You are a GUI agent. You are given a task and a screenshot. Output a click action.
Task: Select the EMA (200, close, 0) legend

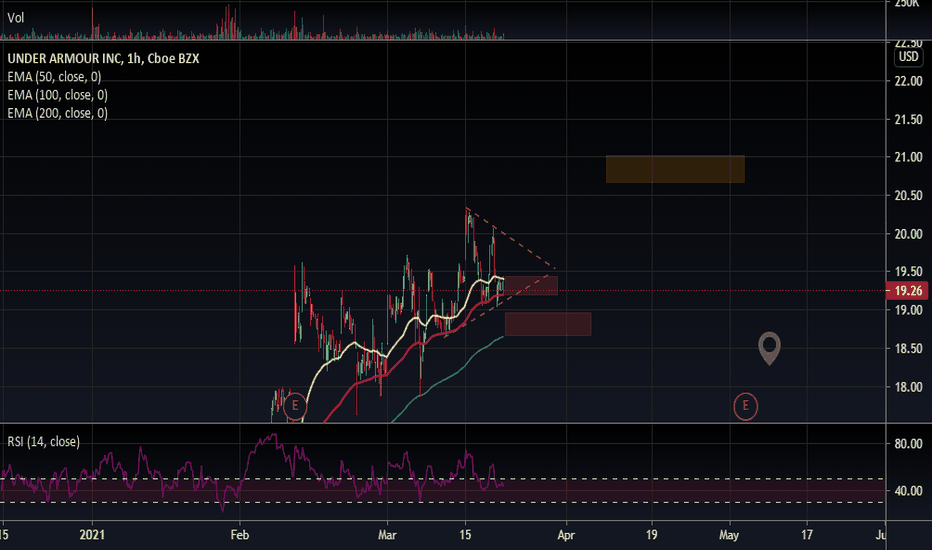click(x=58, y=113)
